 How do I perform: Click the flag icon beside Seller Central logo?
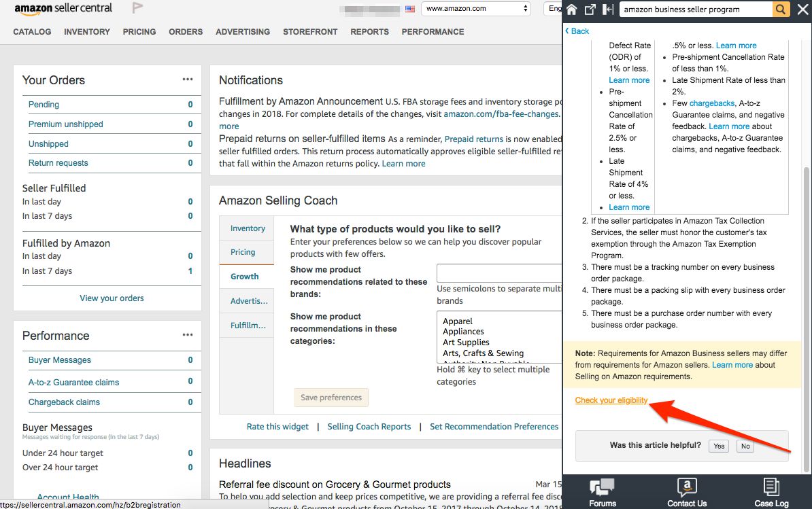pos(137,7)
